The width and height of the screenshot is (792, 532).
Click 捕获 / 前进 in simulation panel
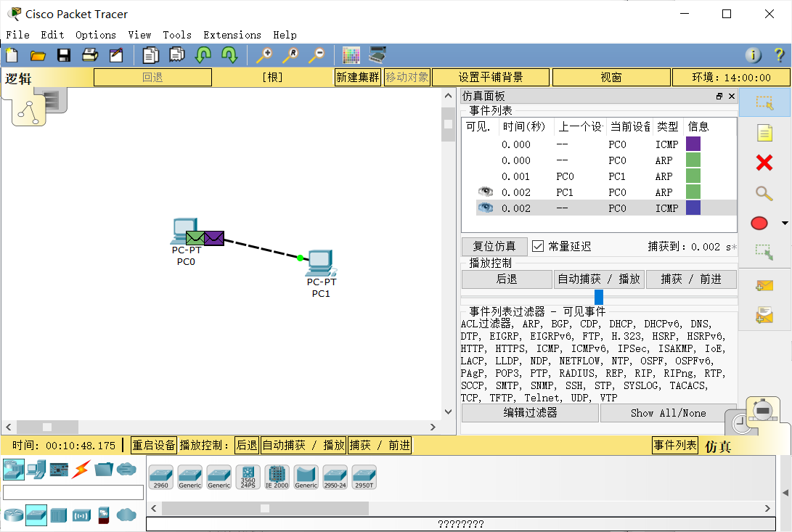(691, 279)
